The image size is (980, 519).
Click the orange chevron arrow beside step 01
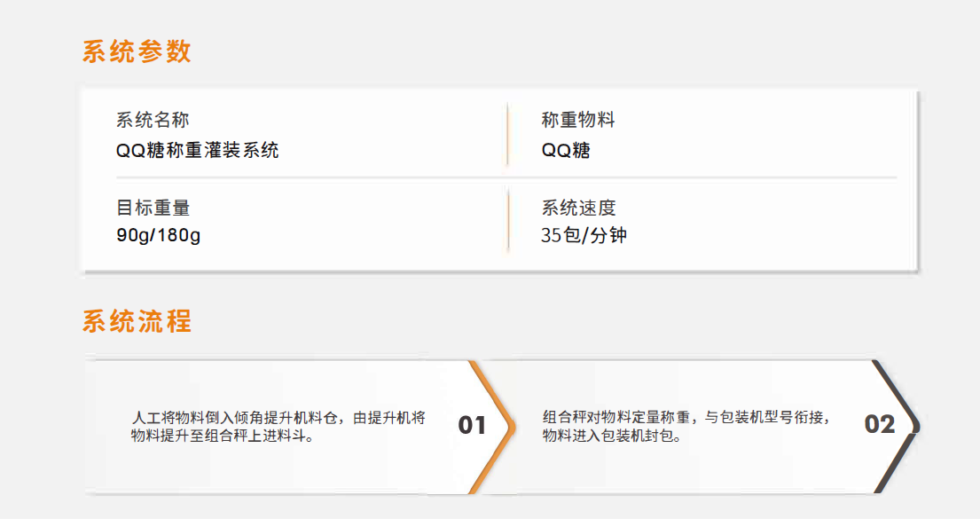point(494,427)
